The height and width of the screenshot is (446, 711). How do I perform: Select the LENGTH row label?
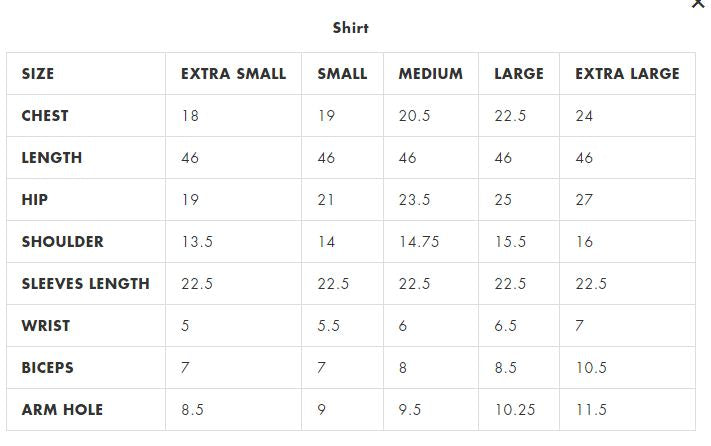pyautogui.click(x=52, y=158)
